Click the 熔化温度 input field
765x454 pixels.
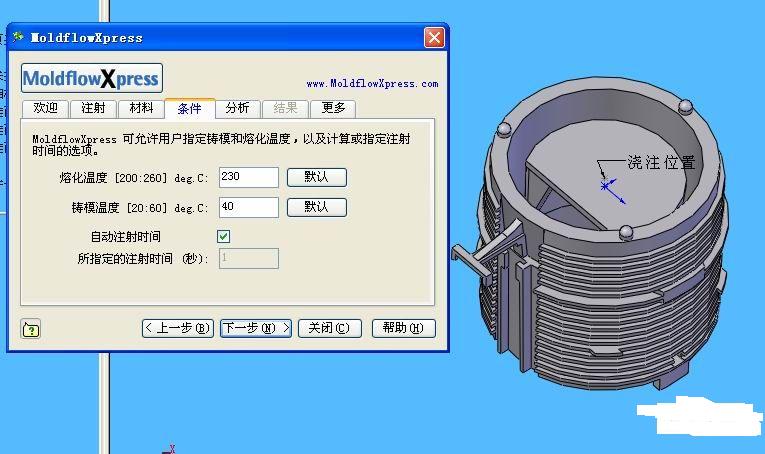click(249, 178)
